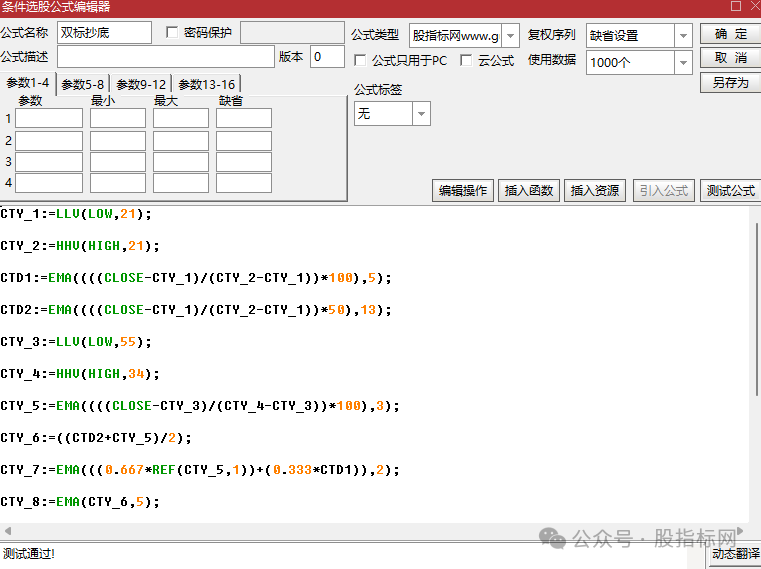Open the 编辑操作 button
This screenshot has height=569, width=761.
coord(463,190)
